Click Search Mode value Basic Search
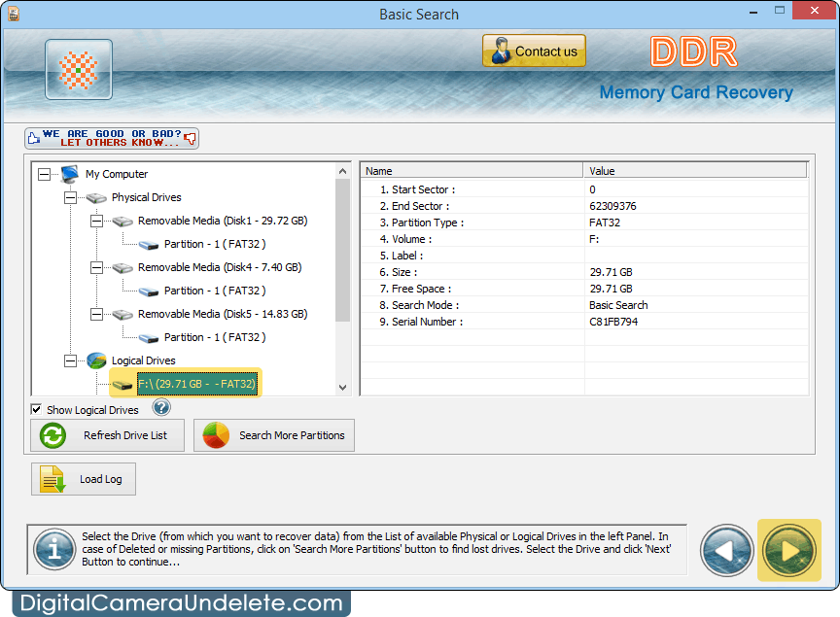 [618, 305]
